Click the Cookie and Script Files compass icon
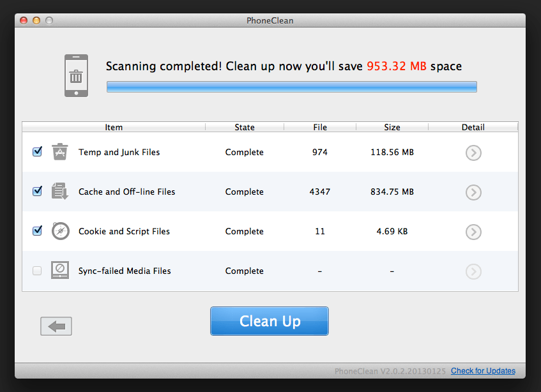Screen dimensions: 541x392 (61, 231)
